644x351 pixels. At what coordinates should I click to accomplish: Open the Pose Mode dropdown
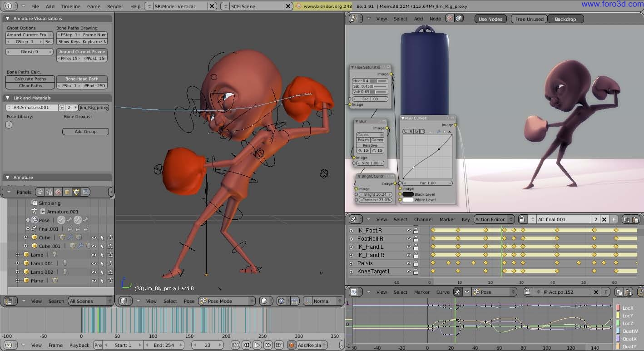coord(226,301)
